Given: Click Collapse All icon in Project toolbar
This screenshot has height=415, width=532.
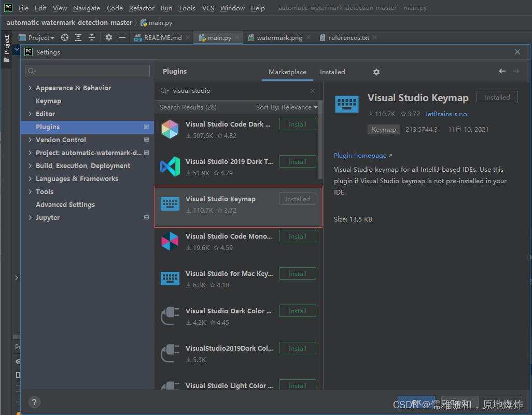Looking at the screenshot, I should tap(92, 38).
